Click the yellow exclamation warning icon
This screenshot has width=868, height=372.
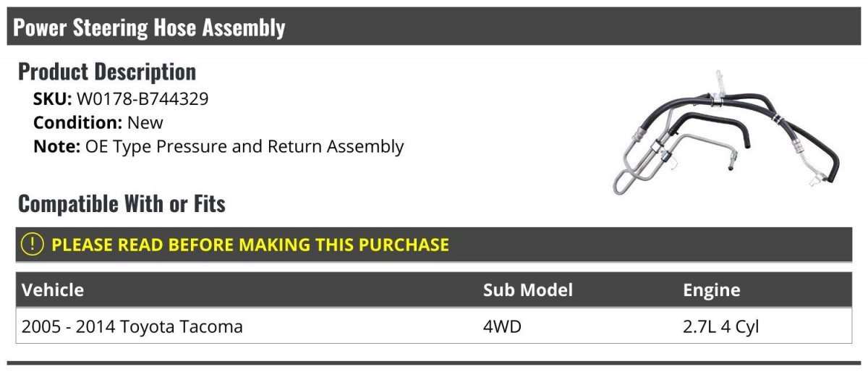pyautogui.click(x=33, y=245)
